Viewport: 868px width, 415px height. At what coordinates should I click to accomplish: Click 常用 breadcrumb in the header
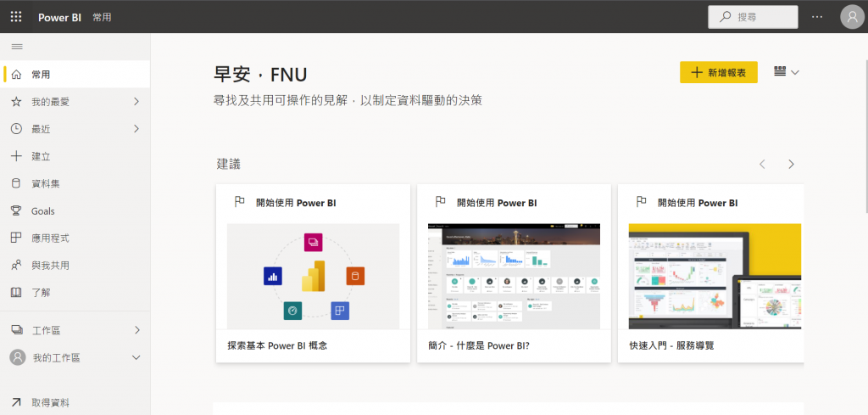[102, 17]
